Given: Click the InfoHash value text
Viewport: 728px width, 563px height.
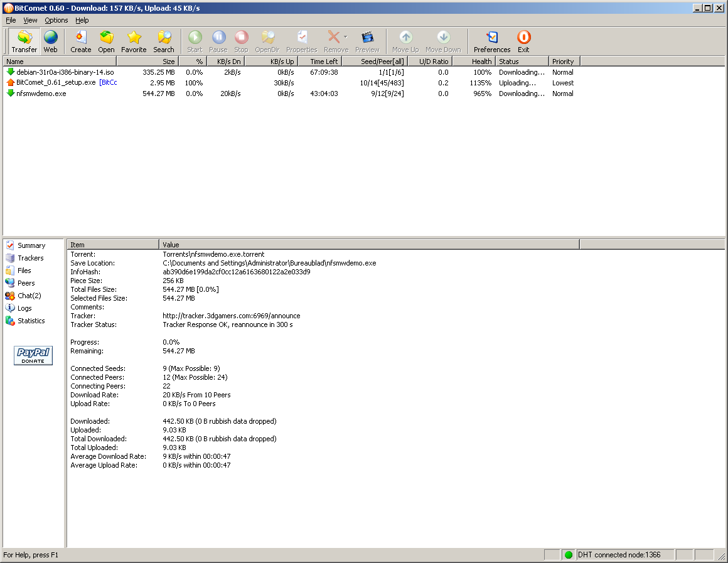Looking at the screenshot, I should click(237, 272).
